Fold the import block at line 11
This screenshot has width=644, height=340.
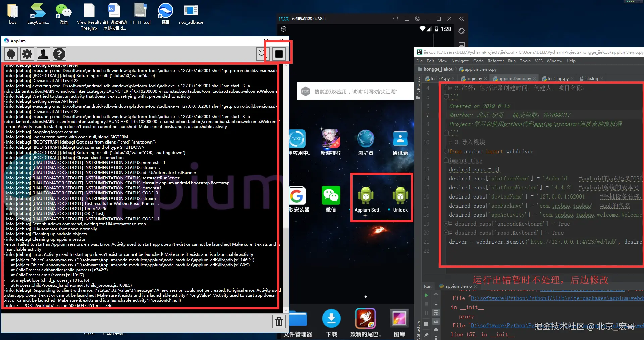tap(446, 152)
